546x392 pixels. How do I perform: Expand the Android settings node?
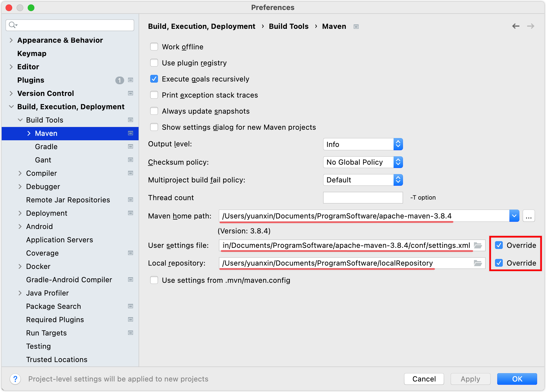point(20,226)
